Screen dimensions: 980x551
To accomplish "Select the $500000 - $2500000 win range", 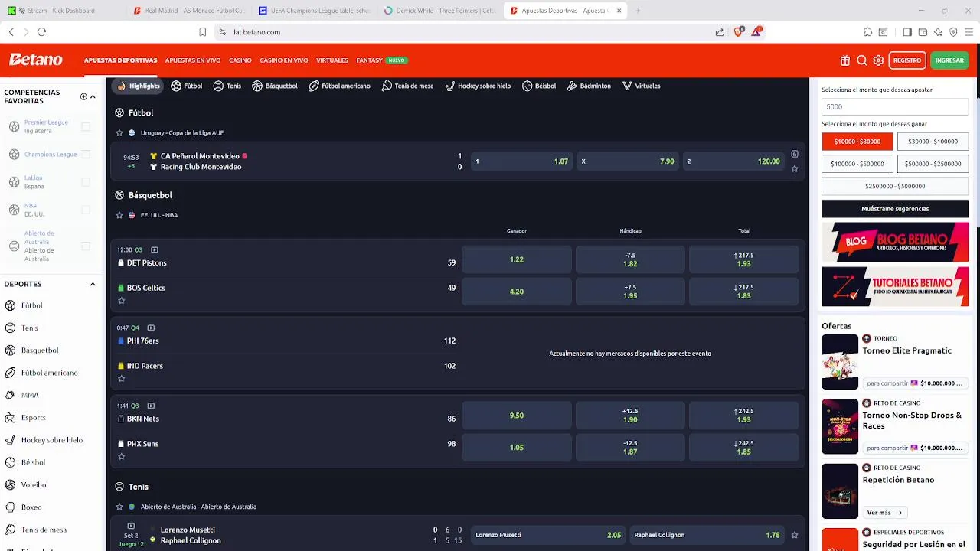I will pyautogui.click(x=933, y=164).
